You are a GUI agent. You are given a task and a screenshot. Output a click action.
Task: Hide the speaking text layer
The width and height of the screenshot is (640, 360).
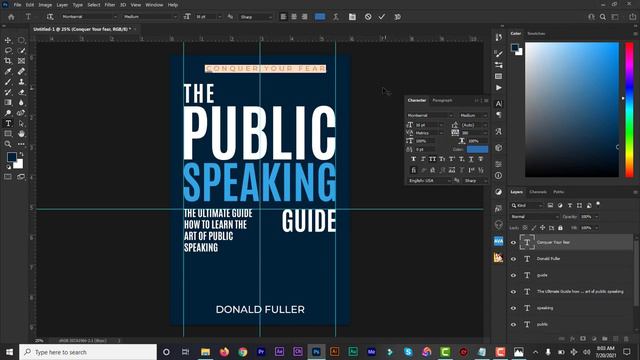point(513,308)
